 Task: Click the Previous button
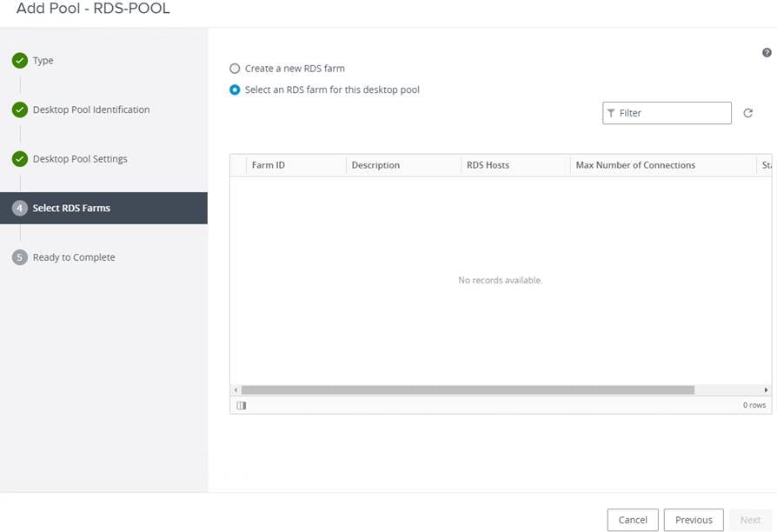pyautogui.click(x=694, y=520)
